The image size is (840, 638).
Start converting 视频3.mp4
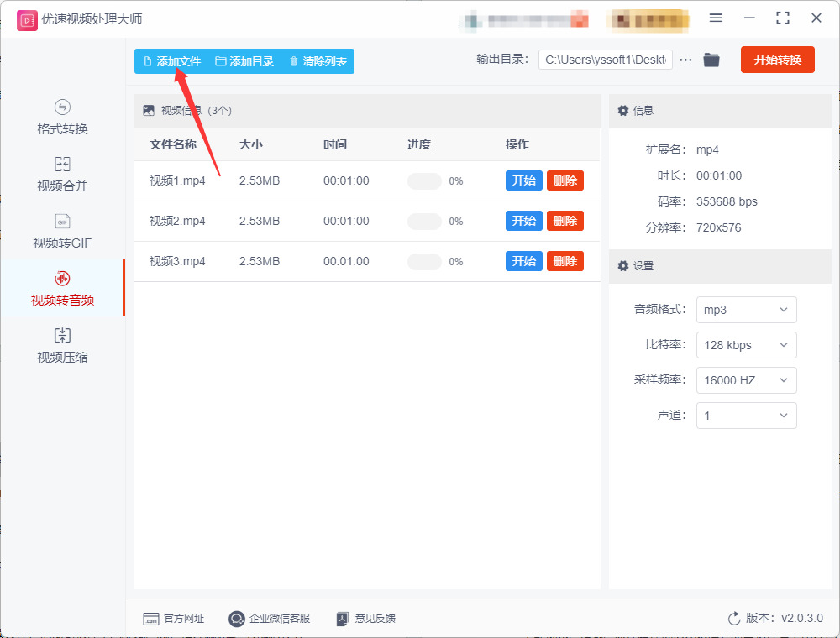pos(524,261)
